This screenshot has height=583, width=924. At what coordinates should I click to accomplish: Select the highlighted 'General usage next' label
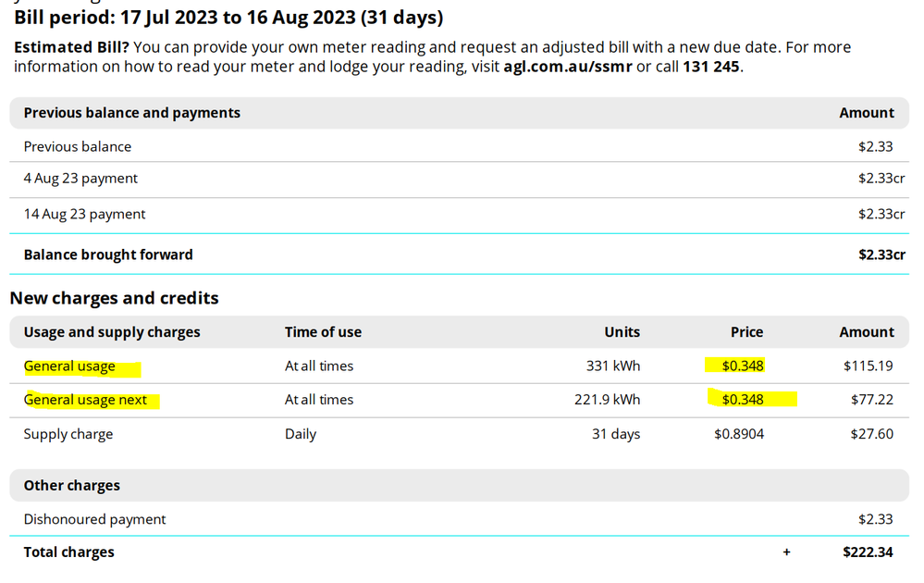(x=86, y=400)
